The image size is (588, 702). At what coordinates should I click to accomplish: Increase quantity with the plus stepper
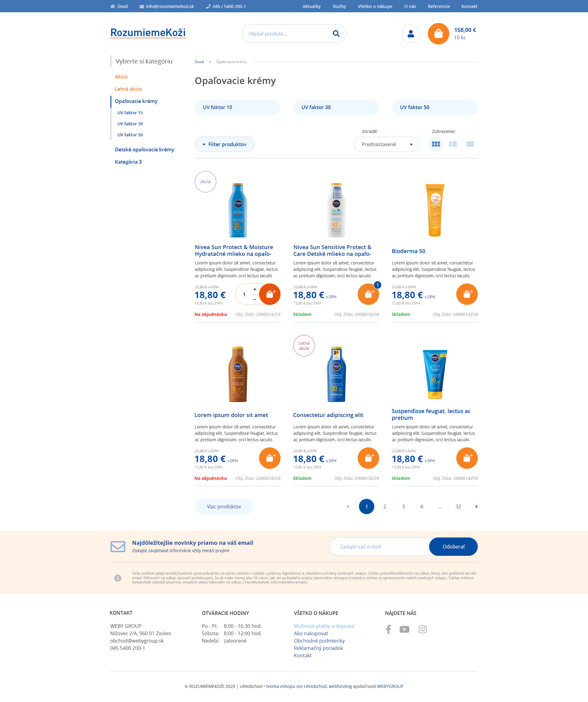pos(254,289)
